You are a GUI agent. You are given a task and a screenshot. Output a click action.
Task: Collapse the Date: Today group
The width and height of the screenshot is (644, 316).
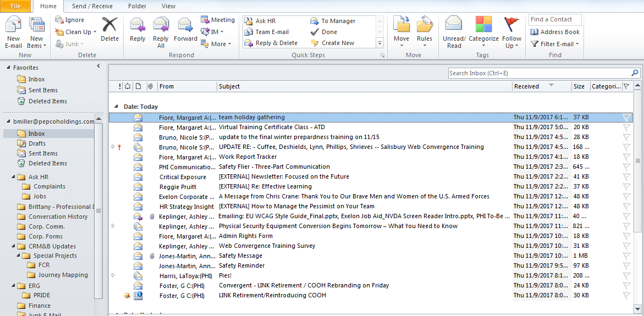[x=115, y=107]
